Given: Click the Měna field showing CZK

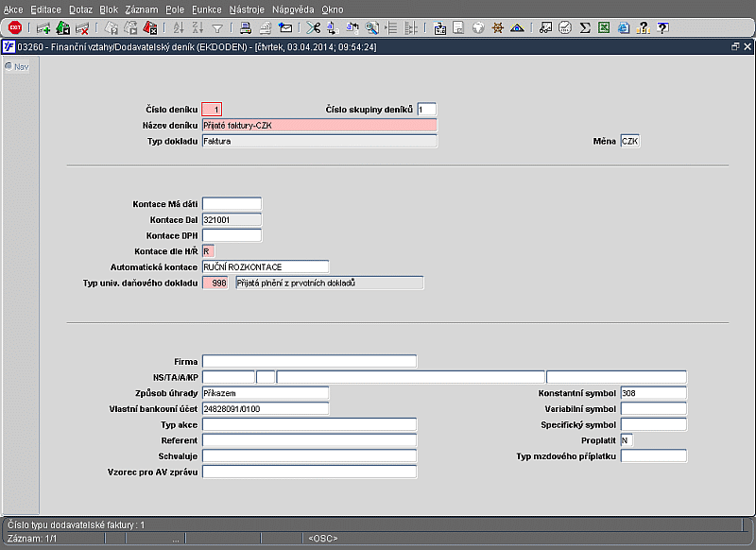Looking at the screenshot, I should [x=630, y=141].
